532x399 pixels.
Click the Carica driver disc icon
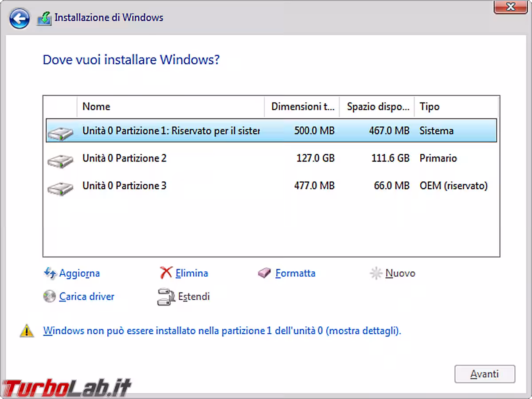pos(49,297)
